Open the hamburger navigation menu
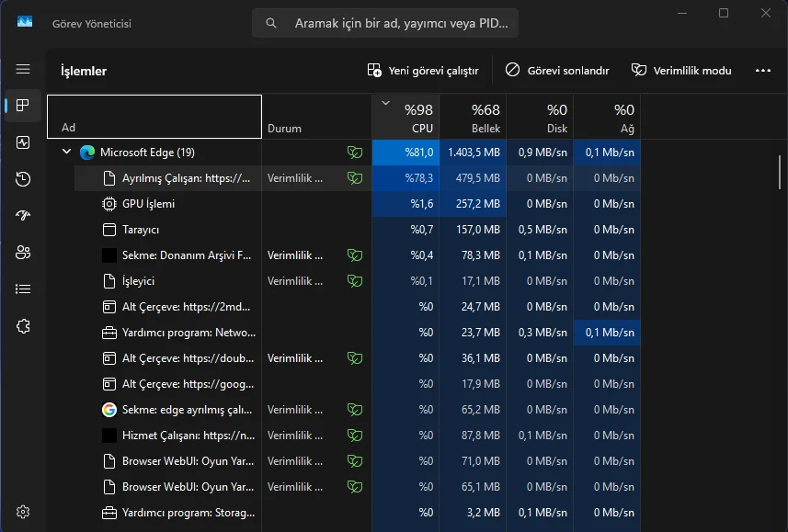The image size is (788, 532). tap(23, 69)
